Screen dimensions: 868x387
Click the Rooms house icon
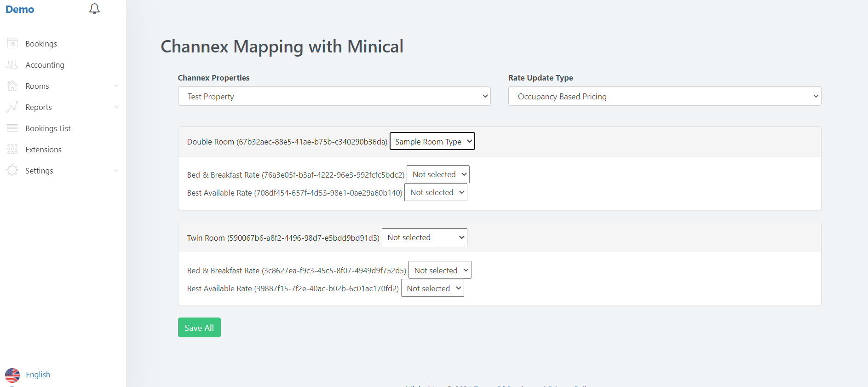(12, 86)
